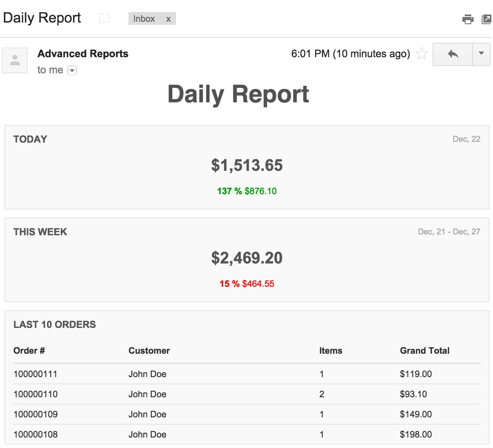493x448 pixels.
Task: Click the $198.00 grand total of order 100000108
Action: click(x=416, y=434)
